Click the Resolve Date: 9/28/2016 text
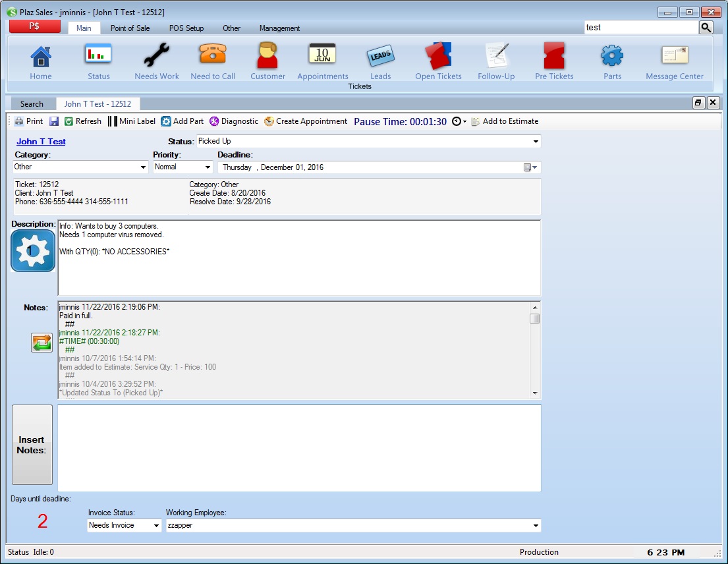Viewport: 728px width, 564px height. point(231,202)
